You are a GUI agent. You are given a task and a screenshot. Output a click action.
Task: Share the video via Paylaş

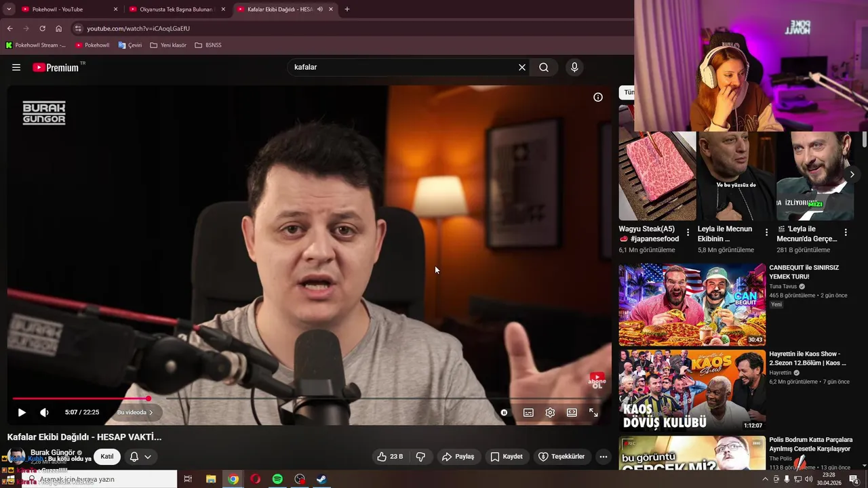click(x=458, y=457)
